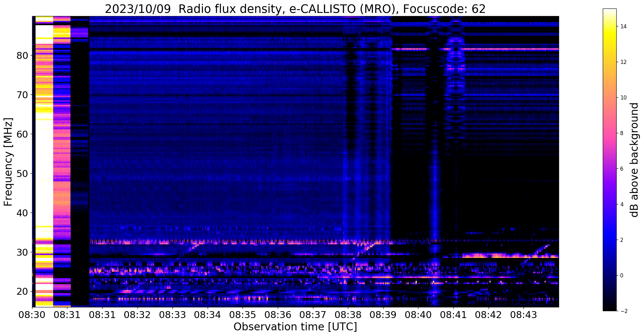Click the 08:36 time tick label
644x336 pixels.
point(278,315)
